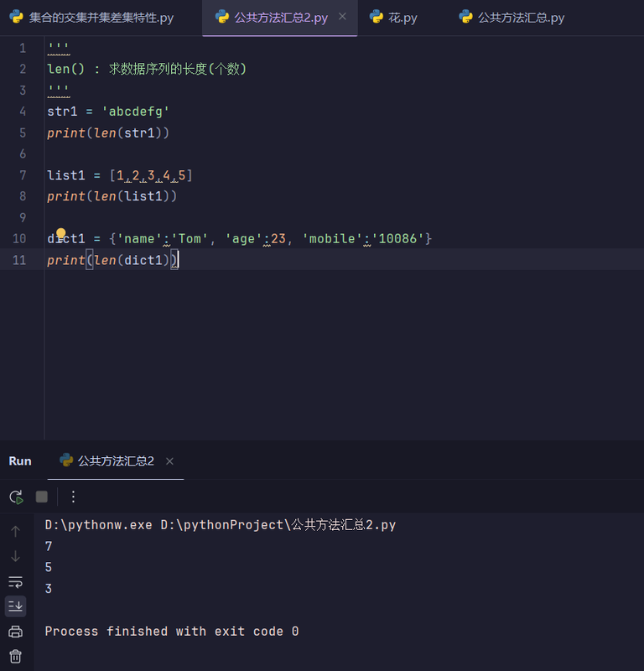Click 'Process finished with exit code 0'

pos(172,632)
